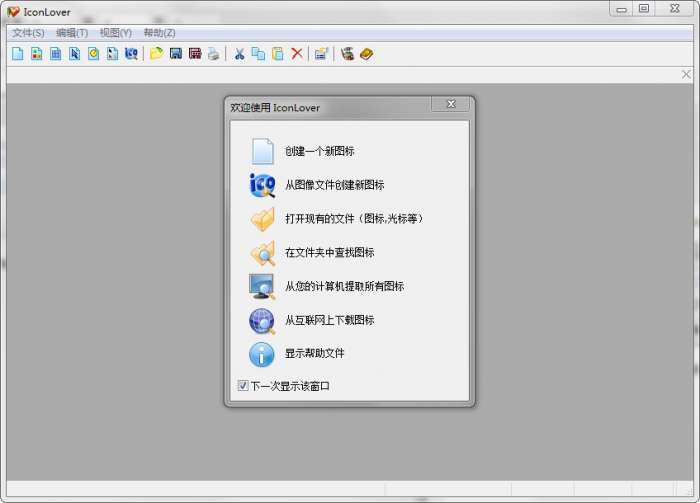Click the scissors cut icon
This screenshot has height=503, width=700.
click(x=239, y=54)
